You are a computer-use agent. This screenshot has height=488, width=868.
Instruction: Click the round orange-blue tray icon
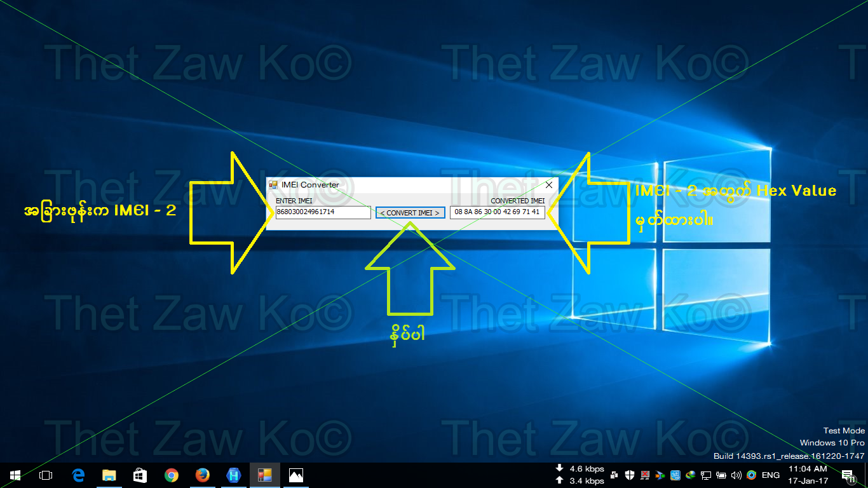pos(752,475)
